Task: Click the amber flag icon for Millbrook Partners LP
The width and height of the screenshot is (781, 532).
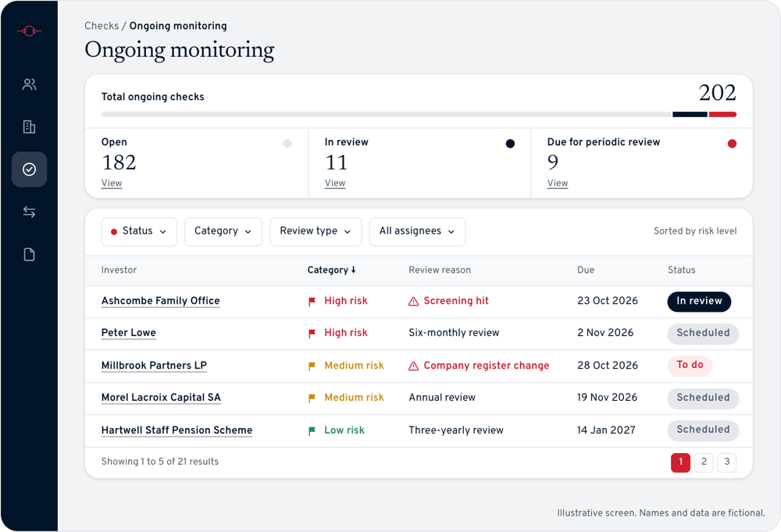Action: click(312, 366)
